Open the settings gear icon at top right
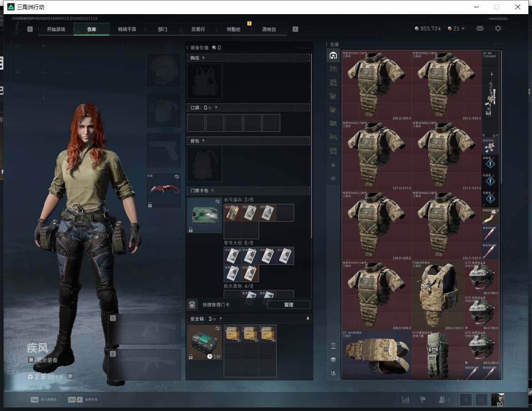 click(x=498, y=29)
